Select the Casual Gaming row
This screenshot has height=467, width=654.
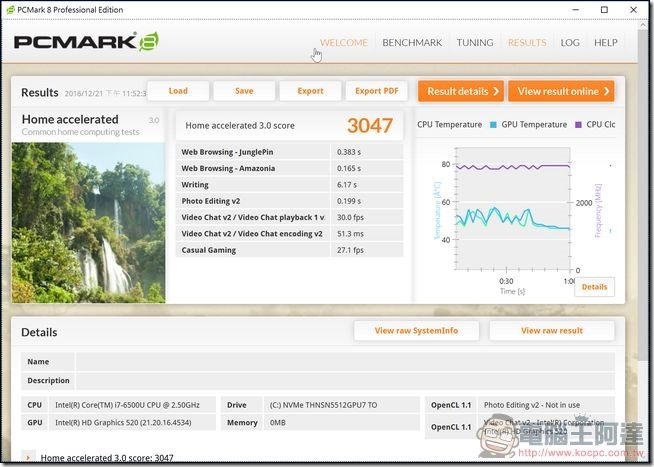pos(289,250)
